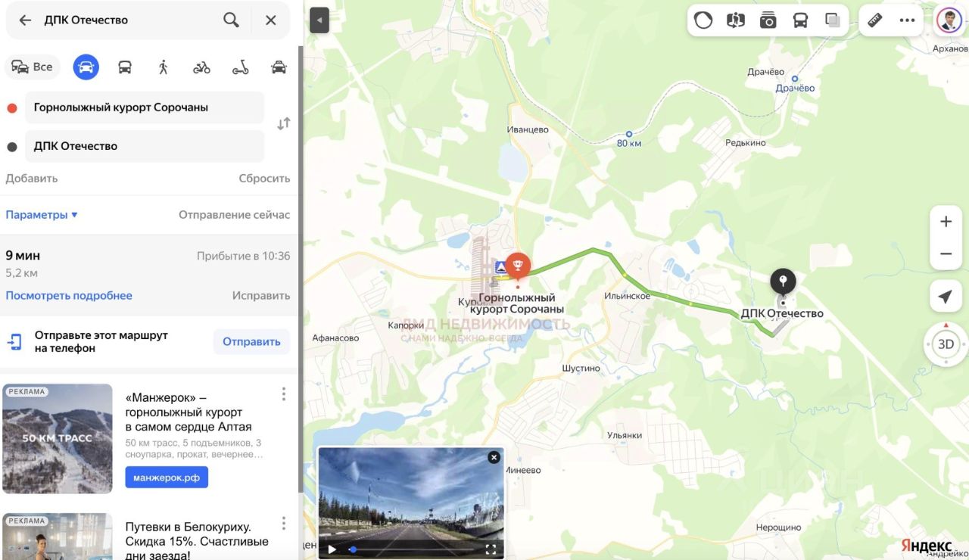Toggle the traffic layer on map

pyautogui.click(x=703, y=20)
